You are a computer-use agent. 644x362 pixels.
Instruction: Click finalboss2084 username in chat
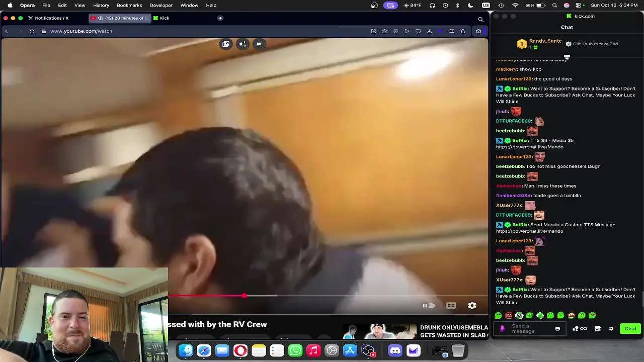click(x=513, y=196)
